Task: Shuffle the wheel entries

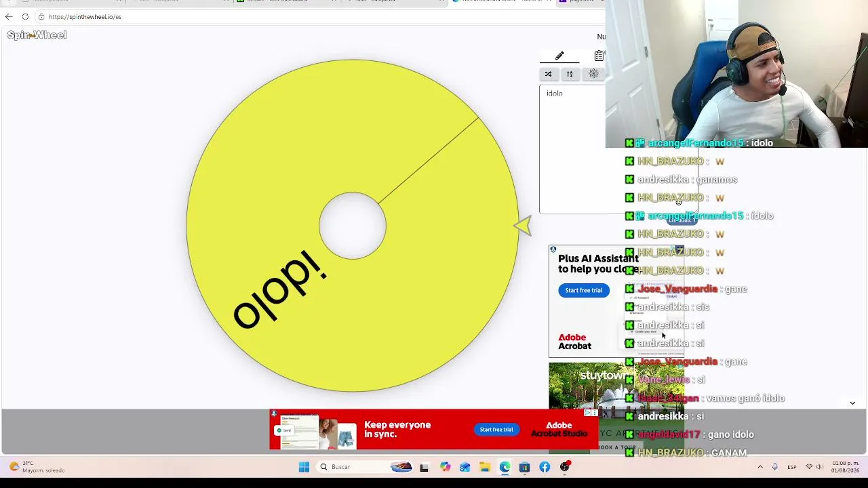Action: coord(548,74)
